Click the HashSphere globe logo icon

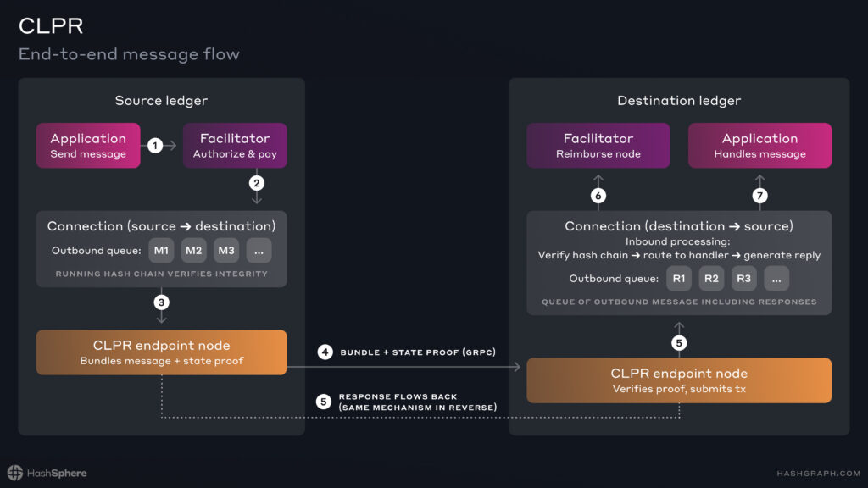click(x=15, y=473)
